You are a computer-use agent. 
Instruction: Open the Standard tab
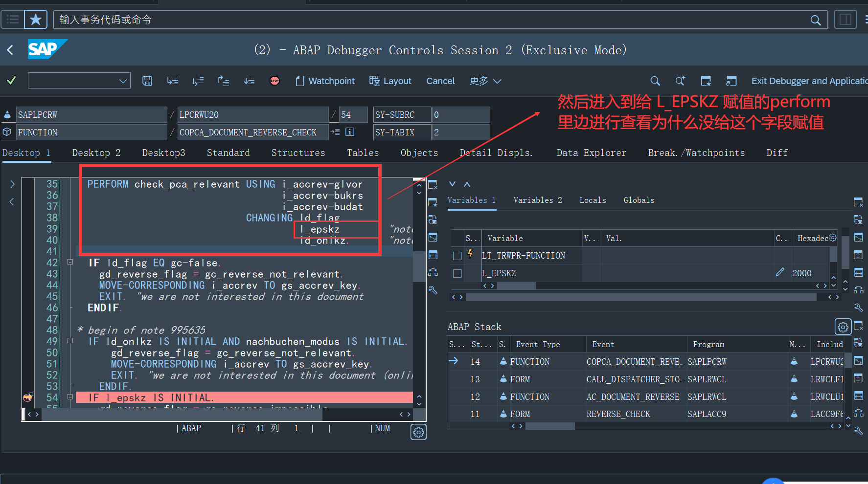pos(228,153)
